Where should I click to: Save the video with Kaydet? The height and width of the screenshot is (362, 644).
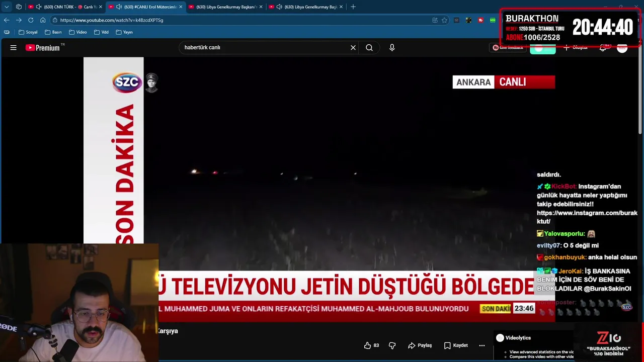456,345
